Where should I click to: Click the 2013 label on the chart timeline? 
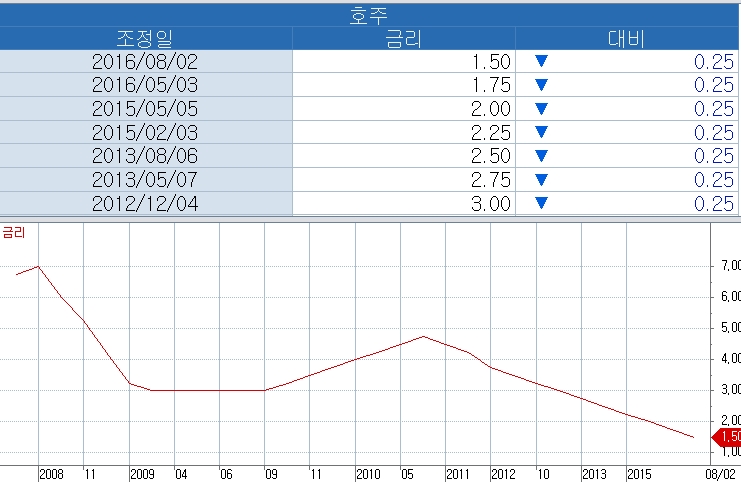pyautogui.click(x=594, y=474)
